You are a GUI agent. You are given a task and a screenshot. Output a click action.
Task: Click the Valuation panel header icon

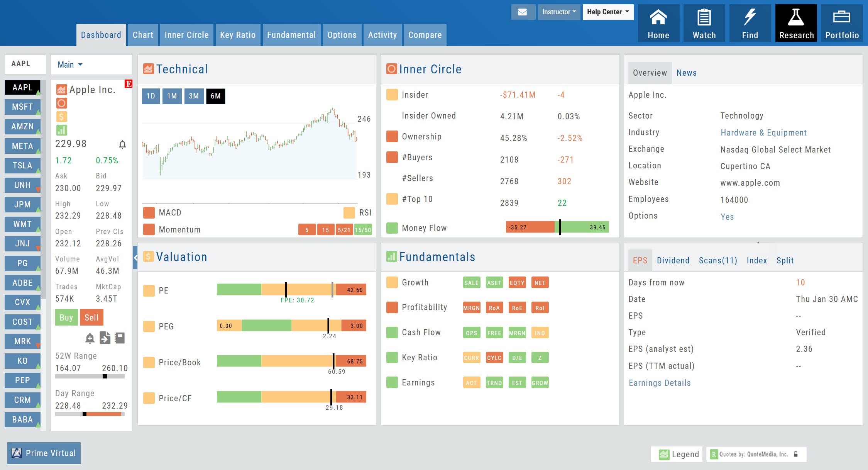(x=148, y=257)
